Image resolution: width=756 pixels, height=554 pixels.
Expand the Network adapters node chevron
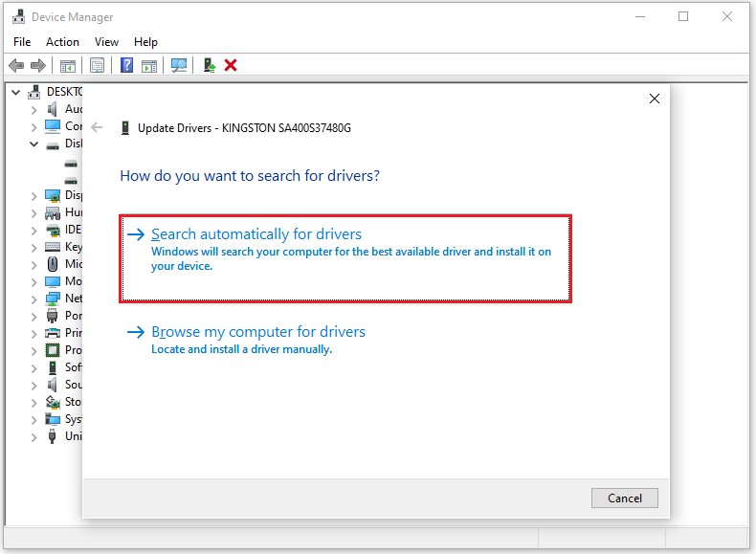[33, 299]
